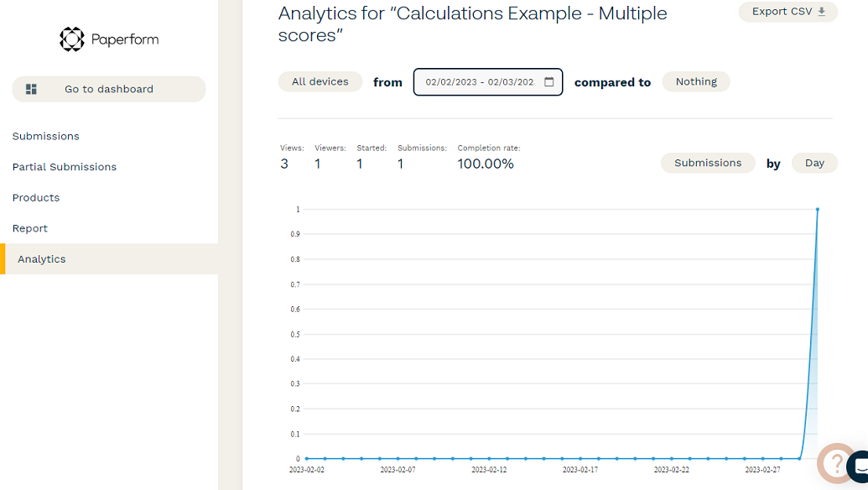Change the Submissions metric dropdown

(708, 163)
